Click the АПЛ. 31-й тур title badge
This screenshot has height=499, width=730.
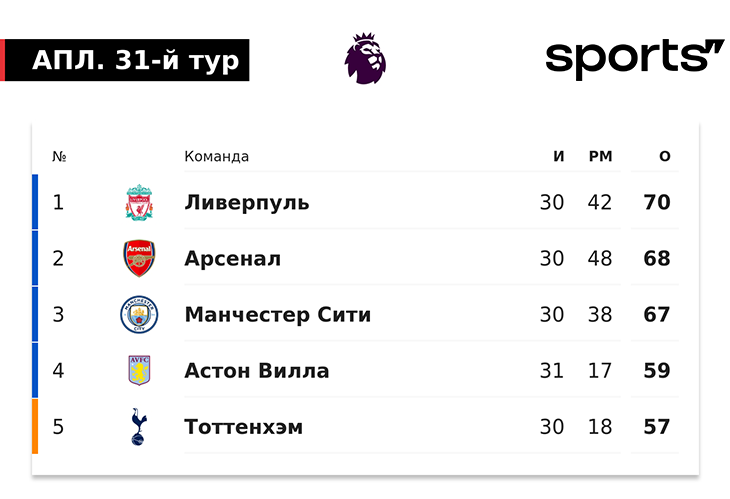(x=127, y=60)
